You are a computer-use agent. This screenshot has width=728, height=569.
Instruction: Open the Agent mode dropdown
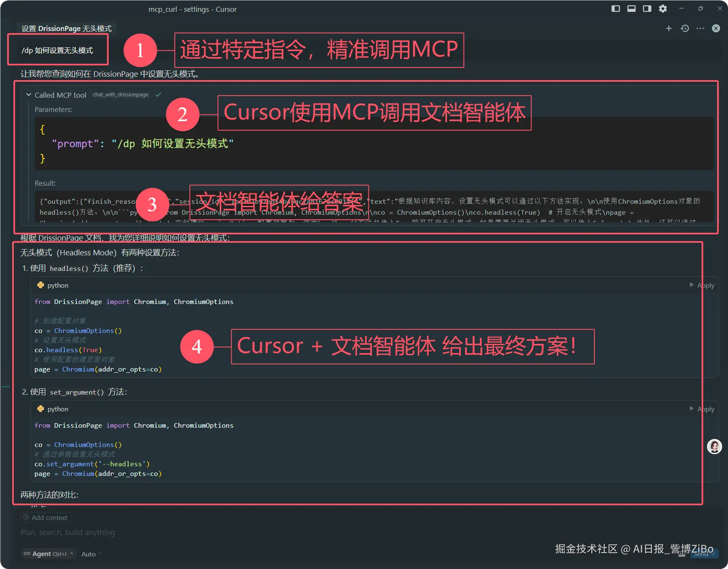tap(48, 553)
